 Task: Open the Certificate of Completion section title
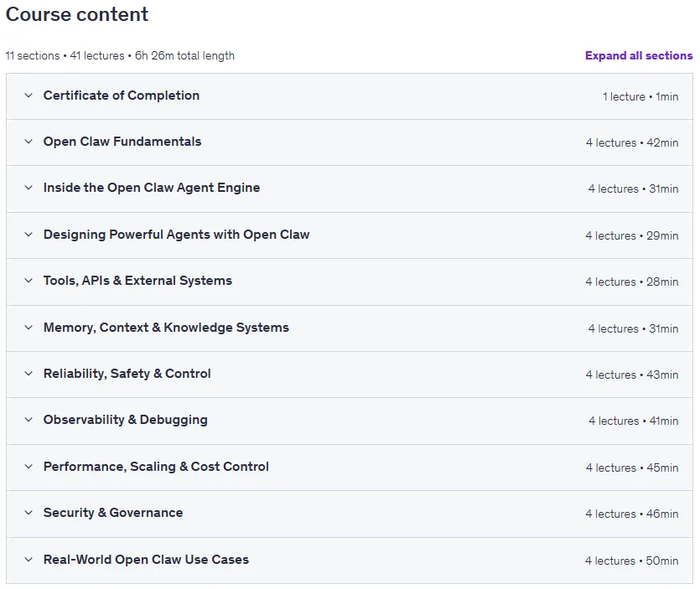click(122, 96)
